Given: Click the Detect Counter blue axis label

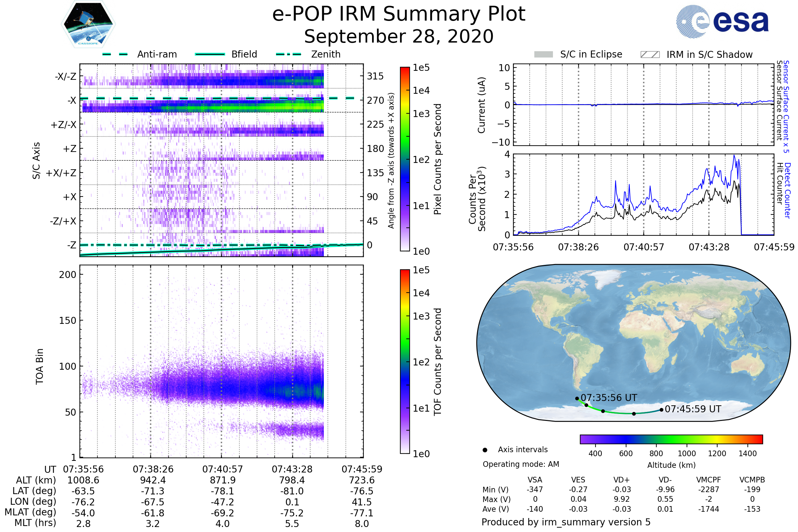Looking at the screenshot, I should (x=788, y=190).
